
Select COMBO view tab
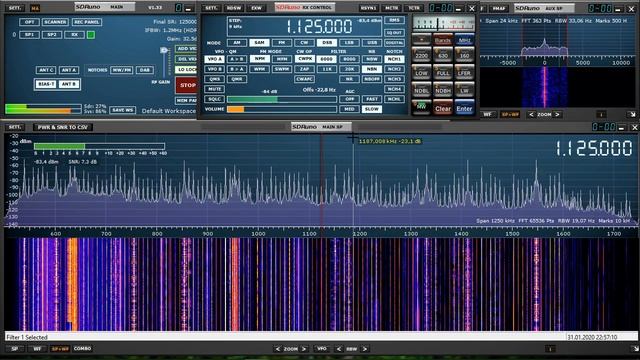[x=82, y=349]
